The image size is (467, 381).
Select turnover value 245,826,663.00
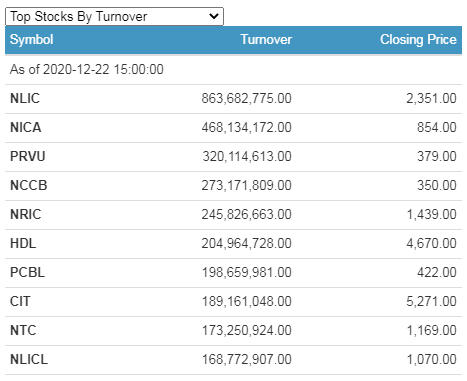click(x=247, y=214)
